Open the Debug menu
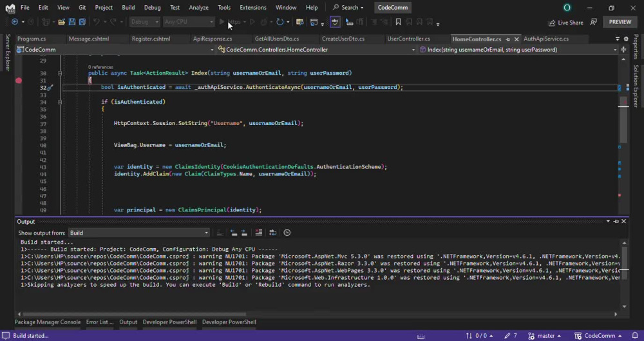The image size is (644, 341). (153, 7)
